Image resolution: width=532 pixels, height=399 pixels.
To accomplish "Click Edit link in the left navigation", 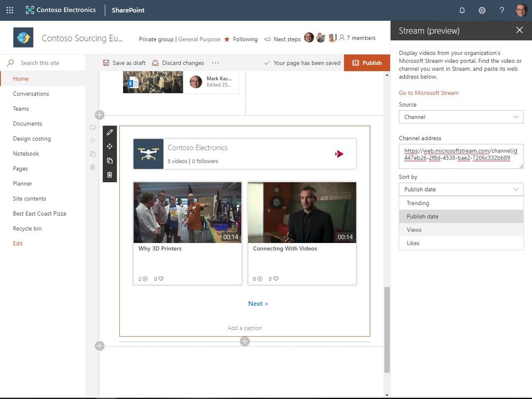I will 18,243.
